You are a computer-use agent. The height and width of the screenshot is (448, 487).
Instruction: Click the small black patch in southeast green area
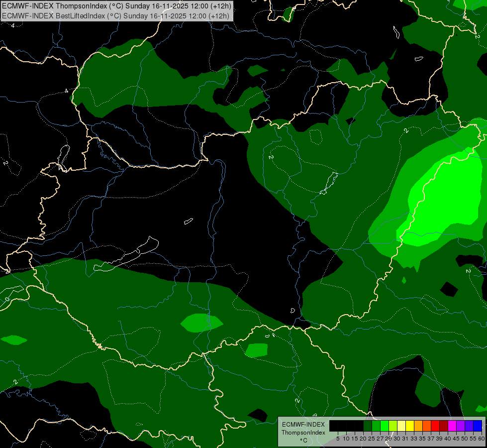click(x=449, y=289)
